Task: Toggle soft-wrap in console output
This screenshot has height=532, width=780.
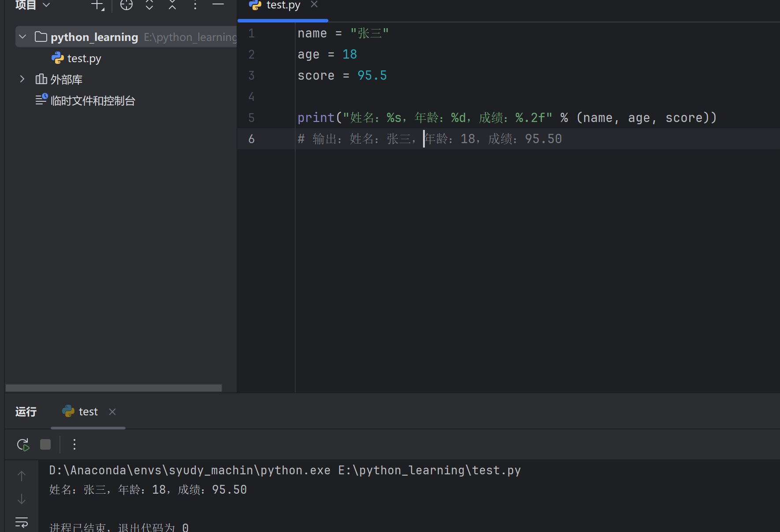Action: tap(22, 523)
